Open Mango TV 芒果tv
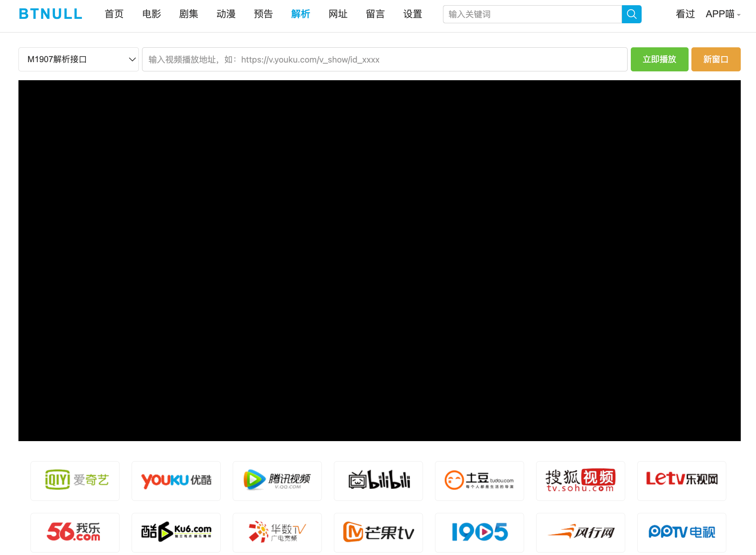This screenshot has height=555, width=756. click(378, 532)
